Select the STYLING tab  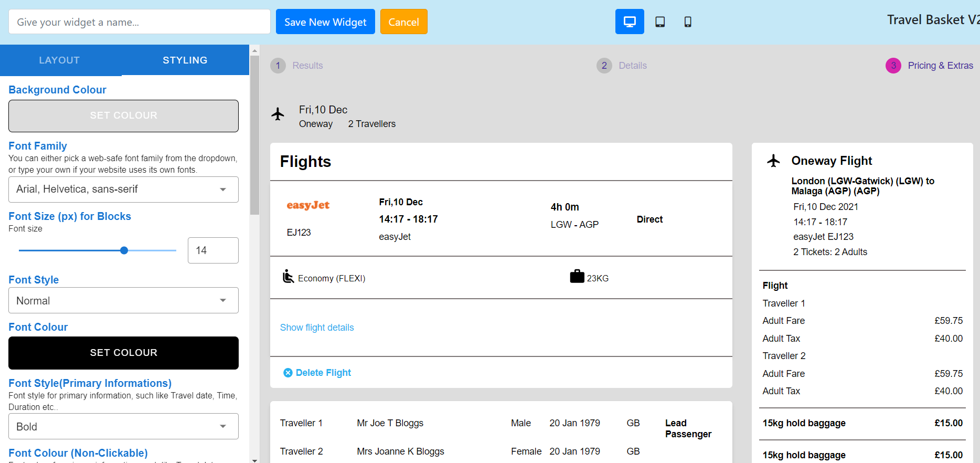point(185,60)
